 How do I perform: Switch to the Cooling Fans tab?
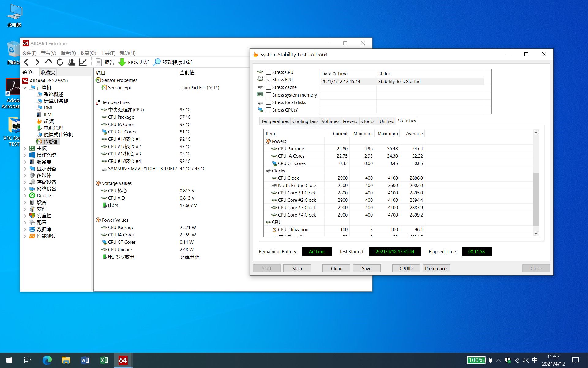(305, 121)
